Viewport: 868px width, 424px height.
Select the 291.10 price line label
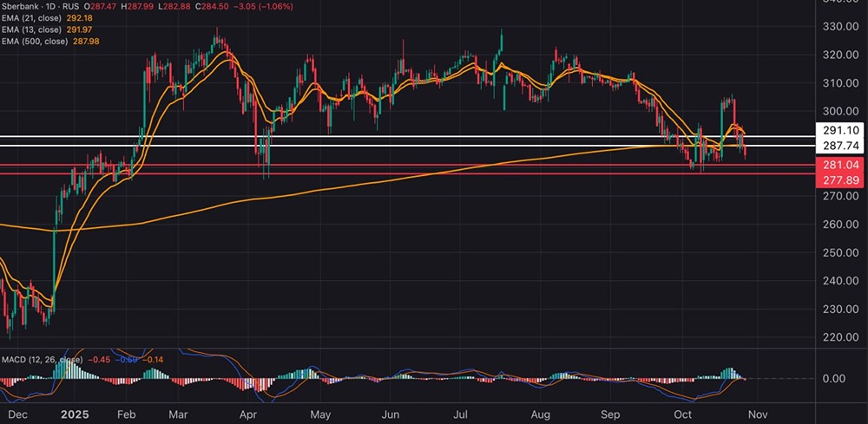tap(839, 130)
